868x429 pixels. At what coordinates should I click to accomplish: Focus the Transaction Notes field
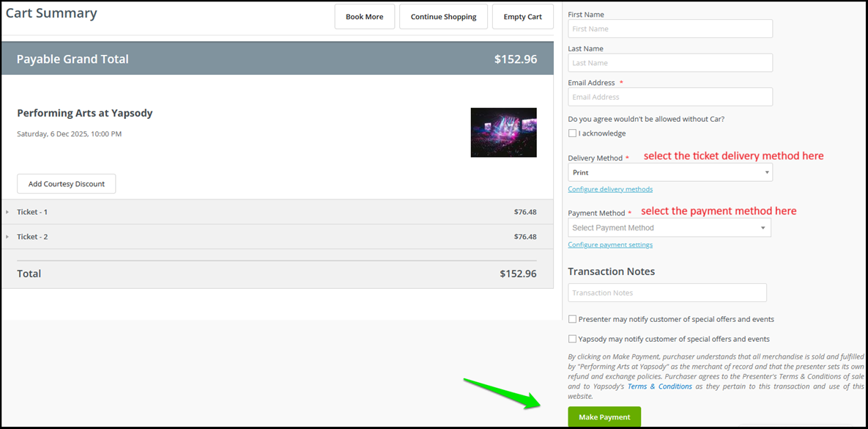[x=667, y=293]
